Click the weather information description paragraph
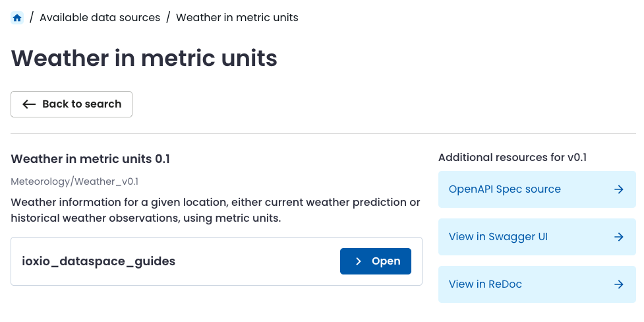 (215, 210)
